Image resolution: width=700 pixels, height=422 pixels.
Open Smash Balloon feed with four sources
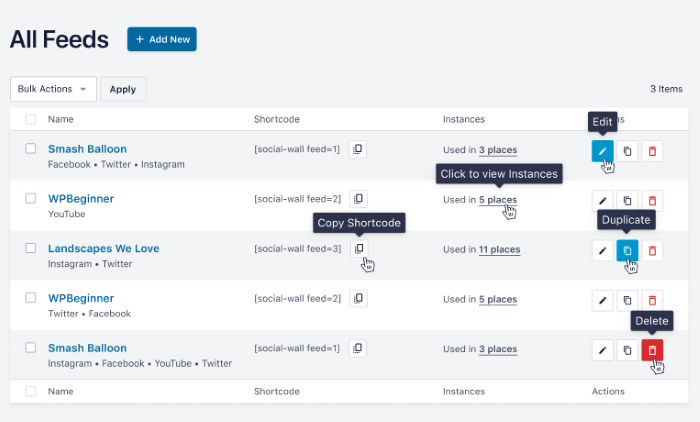point(88,348)
